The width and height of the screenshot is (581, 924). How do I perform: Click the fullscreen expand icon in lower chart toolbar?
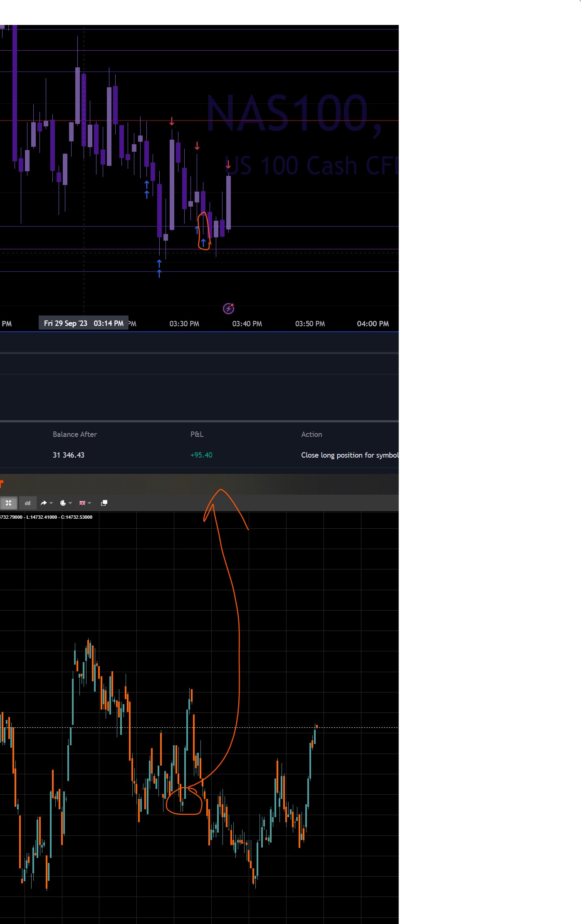(8, 503)
